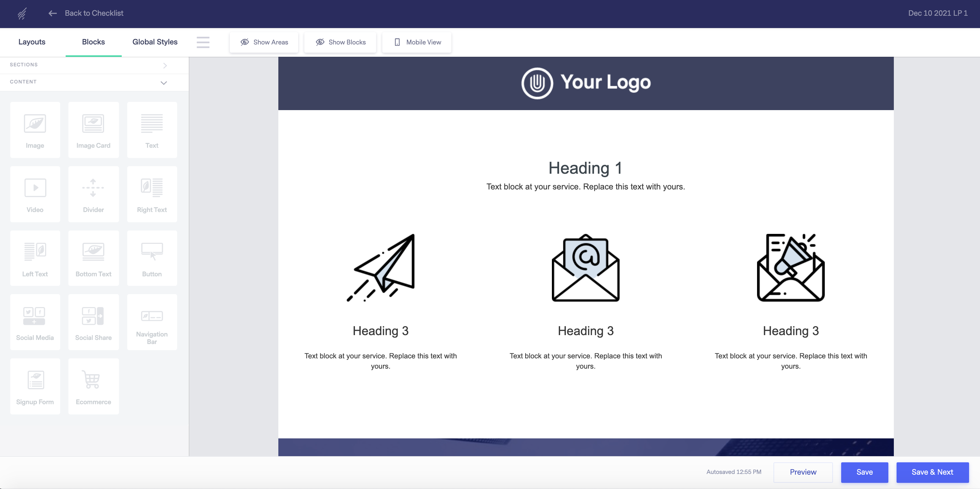Open the Layouts tab
This screenshot has width=980, height=489.
click(32, 42)
